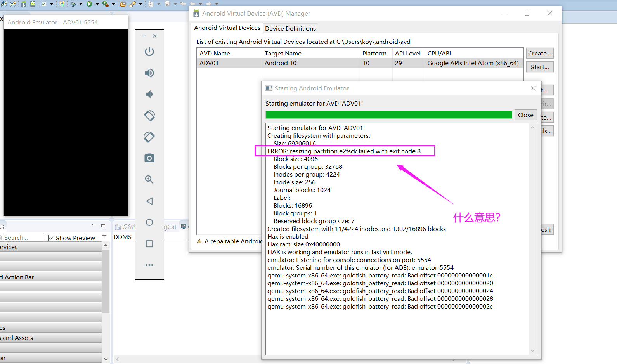Click the first toolbar icon at far left

coord(3,4)
